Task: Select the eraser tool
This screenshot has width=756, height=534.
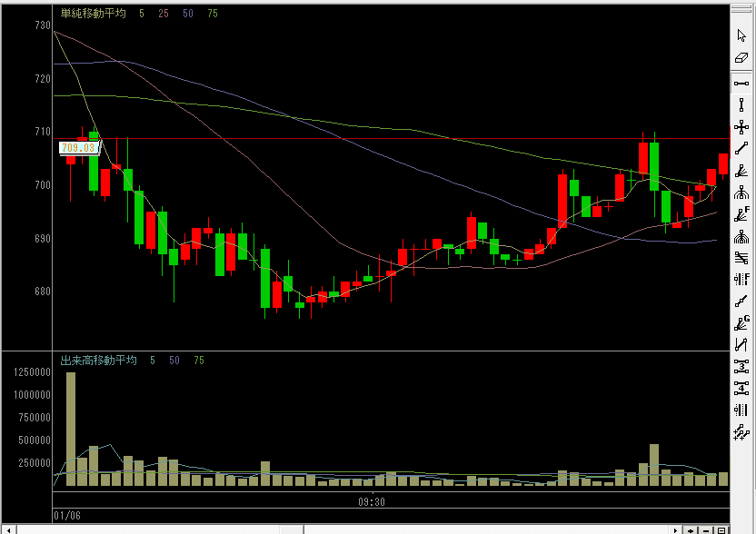Action: (x=741, y=58)
